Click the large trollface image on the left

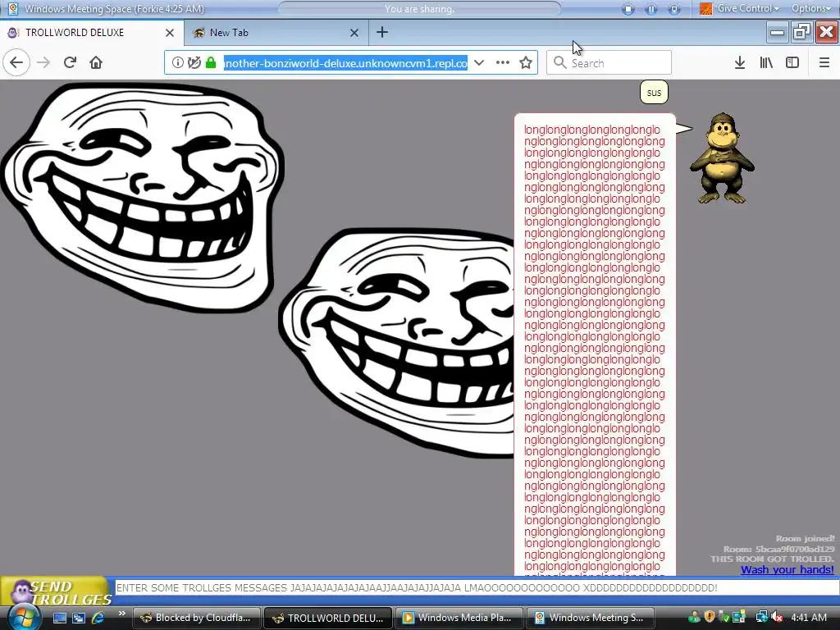click(144, 197)
